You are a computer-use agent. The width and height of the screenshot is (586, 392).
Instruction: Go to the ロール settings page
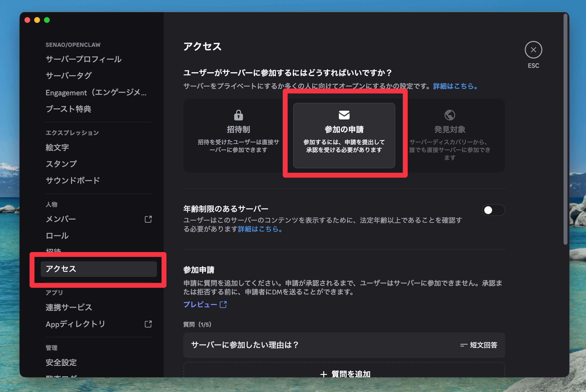[57, 235]
